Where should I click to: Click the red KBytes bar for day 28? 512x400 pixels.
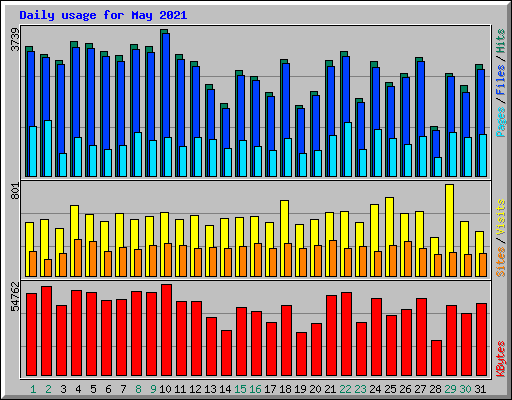click(436, 358)
